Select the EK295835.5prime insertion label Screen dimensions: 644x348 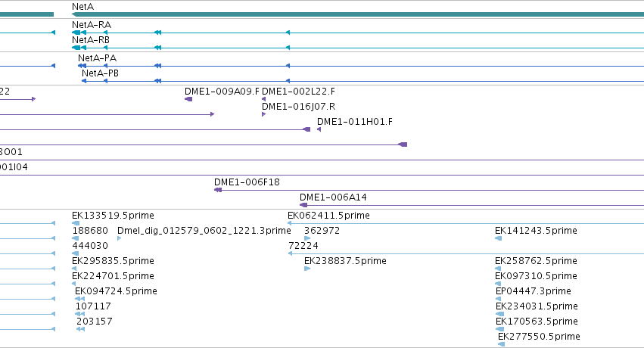(x=113, y=261)
